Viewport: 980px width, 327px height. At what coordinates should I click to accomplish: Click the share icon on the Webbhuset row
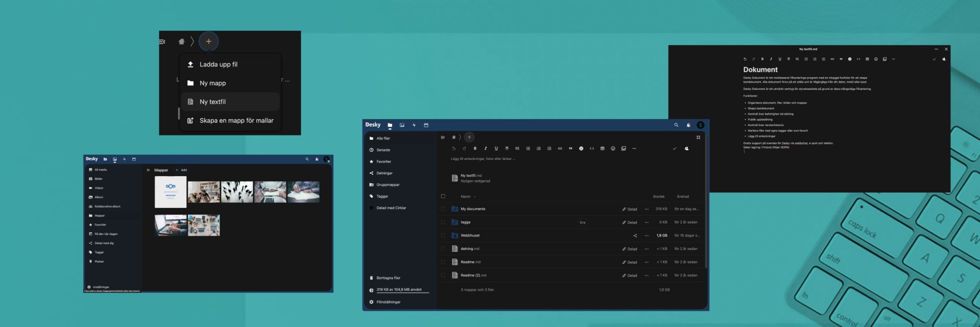point(635,236)
